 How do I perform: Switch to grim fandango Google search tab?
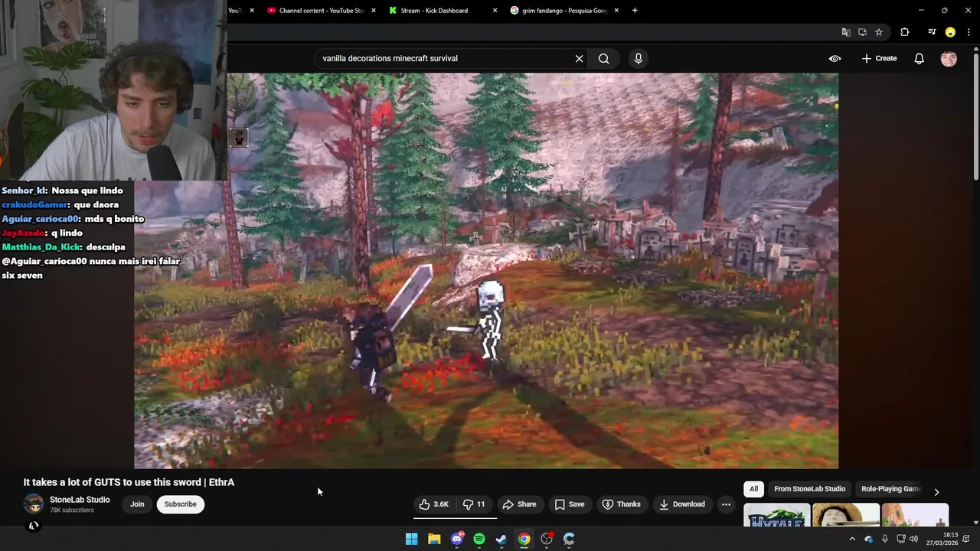[x=565, y=11]
